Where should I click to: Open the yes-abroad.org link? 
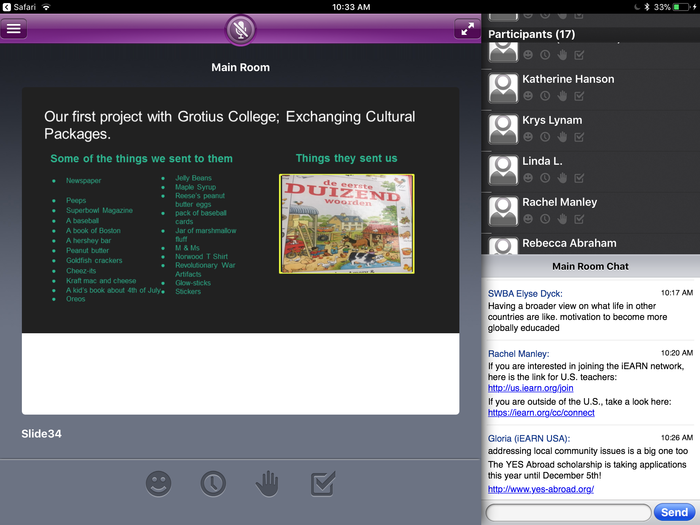[x=528, y=489]
